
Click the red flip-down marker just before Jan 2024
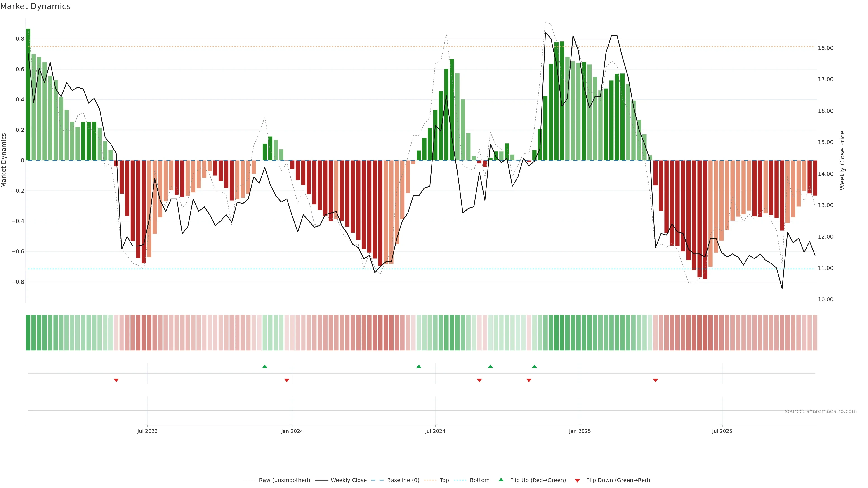click(287, 380)
